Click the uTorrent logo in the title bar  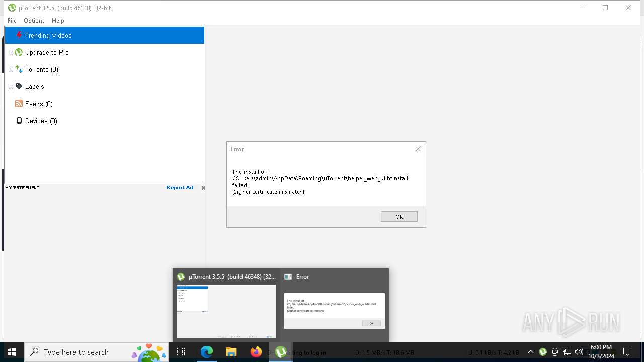[x=12, y=8]
